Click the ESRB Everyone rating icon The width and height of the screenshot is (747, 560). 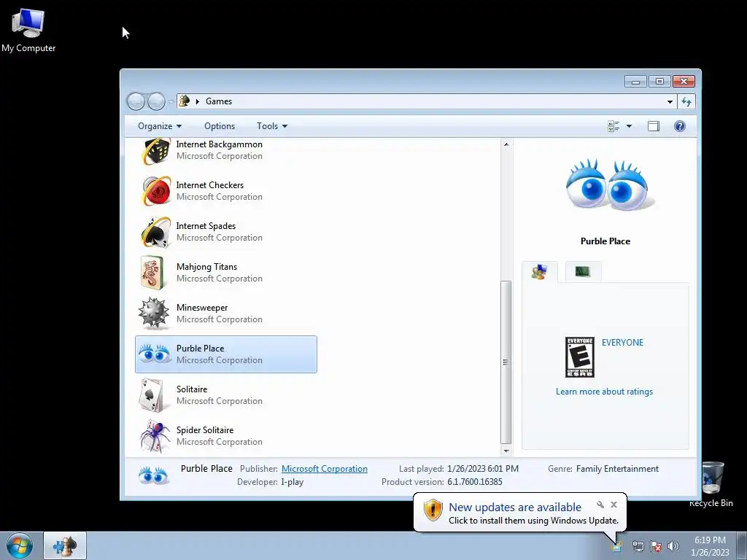tap(579, 357)
